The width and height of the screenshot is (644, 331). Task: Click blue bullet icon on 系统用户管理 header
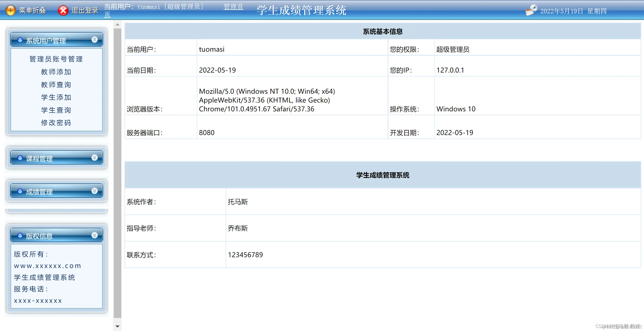pos(20,40)
